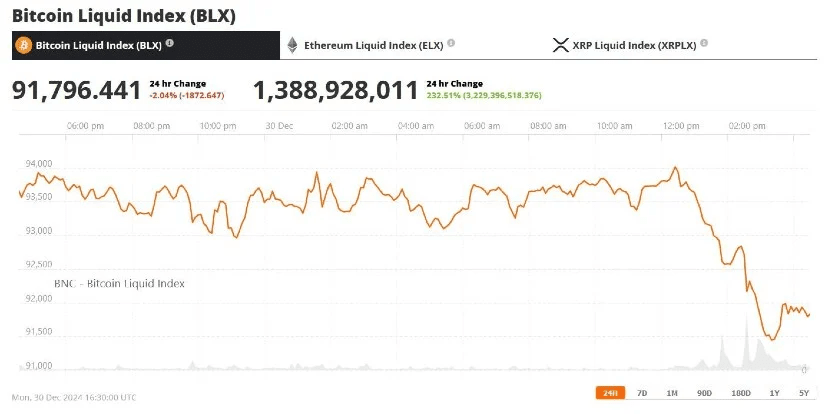Screen dimensions: 825x414
Task: Click the -2.04% 24 hr change value
Action: click(164, 96)
